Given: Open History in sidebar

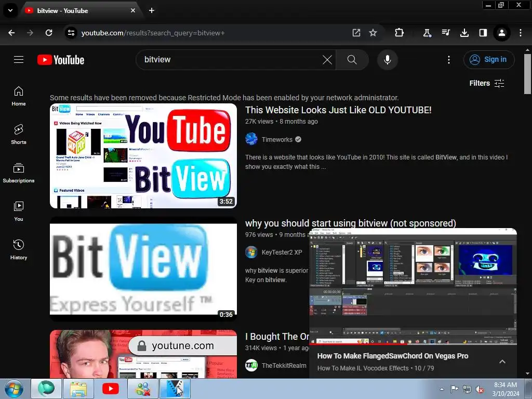Looking at the screenshot, I should pos(19,249).
